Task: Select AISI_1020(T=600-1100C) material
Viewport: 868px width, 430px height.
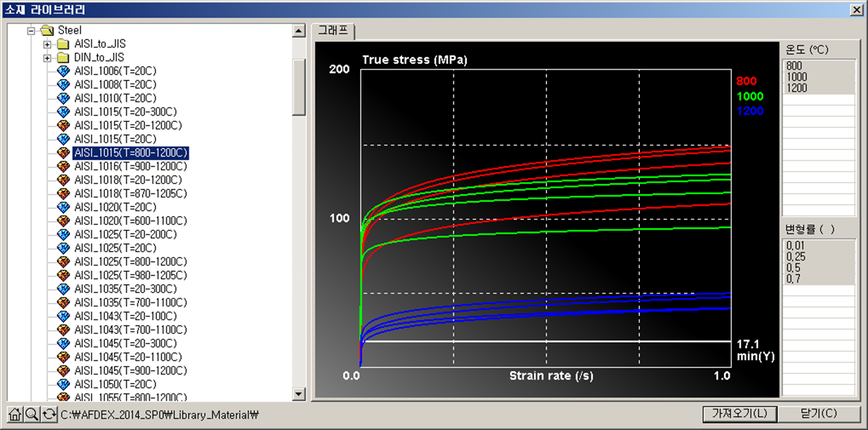Action: (130, 221)
